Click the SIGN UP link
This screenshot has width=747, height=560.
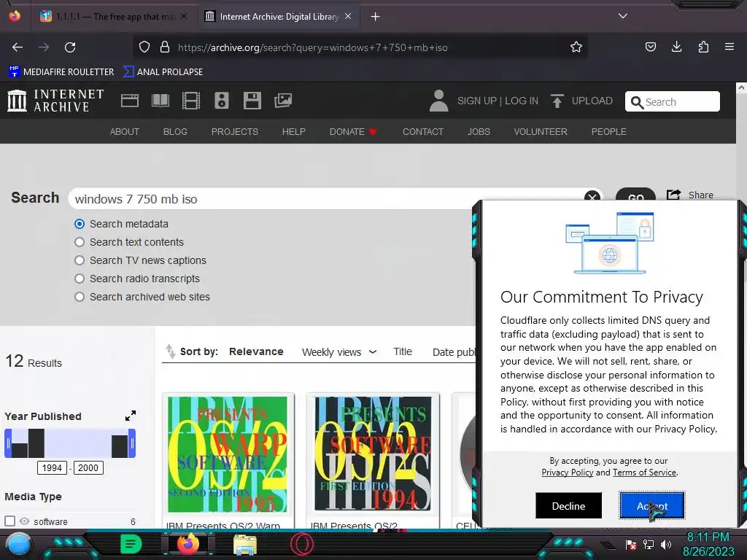pos(477,101)
